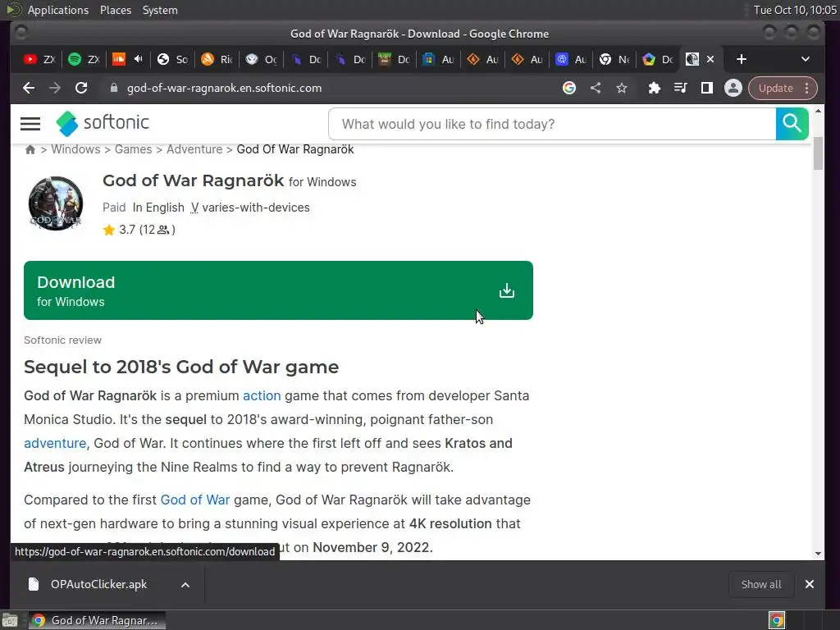The width and height of the screenshot is (840, 630).
Task: Go forward in browser history
Action: click(55, 89)
